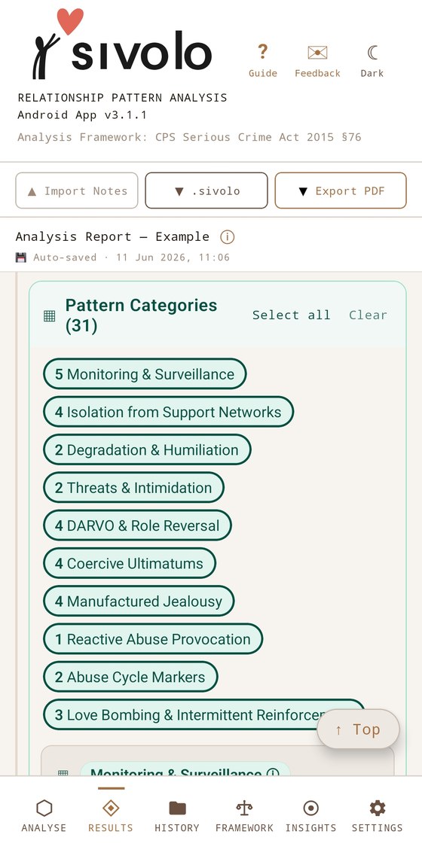This screenshot has width=422, height=868.
Task: Export the report as PDF
Action: coord(341,191)
